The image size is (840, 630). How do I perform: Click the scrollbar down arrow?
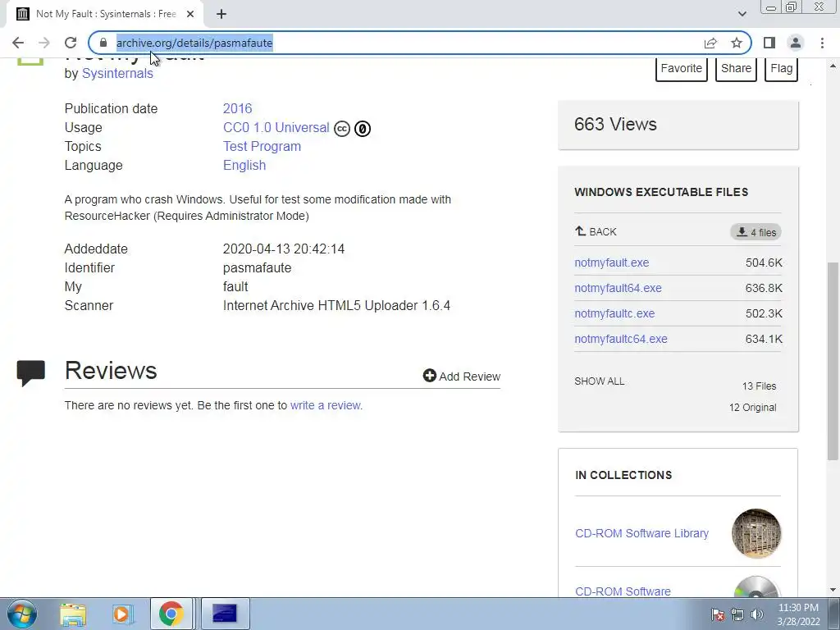click(x=833, y=590)
